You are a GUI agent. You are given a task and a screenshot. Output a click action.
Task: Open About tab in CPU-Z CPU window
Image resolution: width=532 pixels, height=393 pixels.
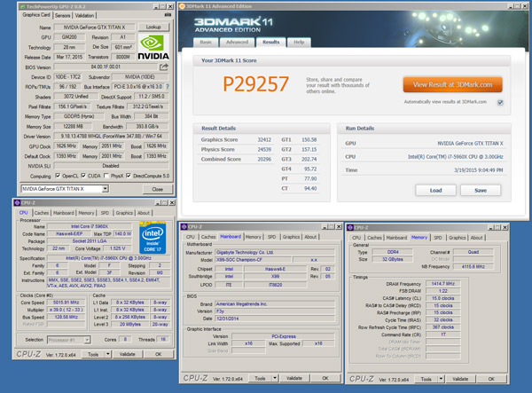(x=143, y=213)
